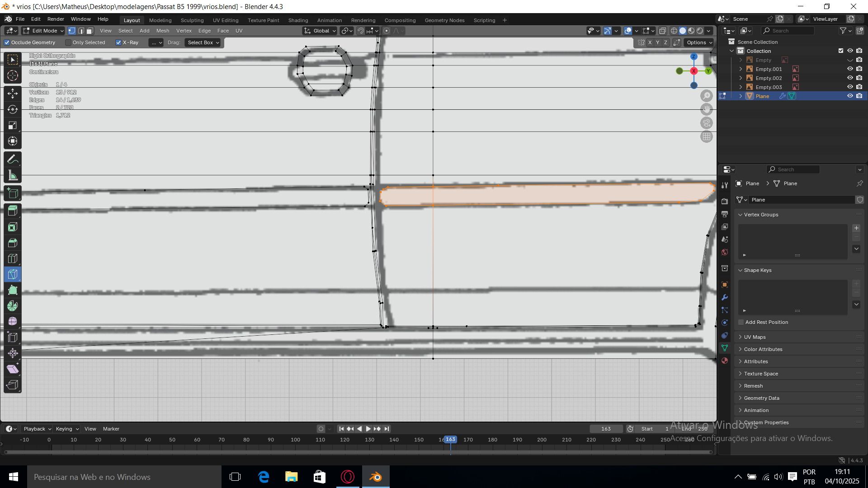Viewport: 868px width, 488px height.
Task: Disable the Occlude Geometry checkbox
Action: pos(7,42)
